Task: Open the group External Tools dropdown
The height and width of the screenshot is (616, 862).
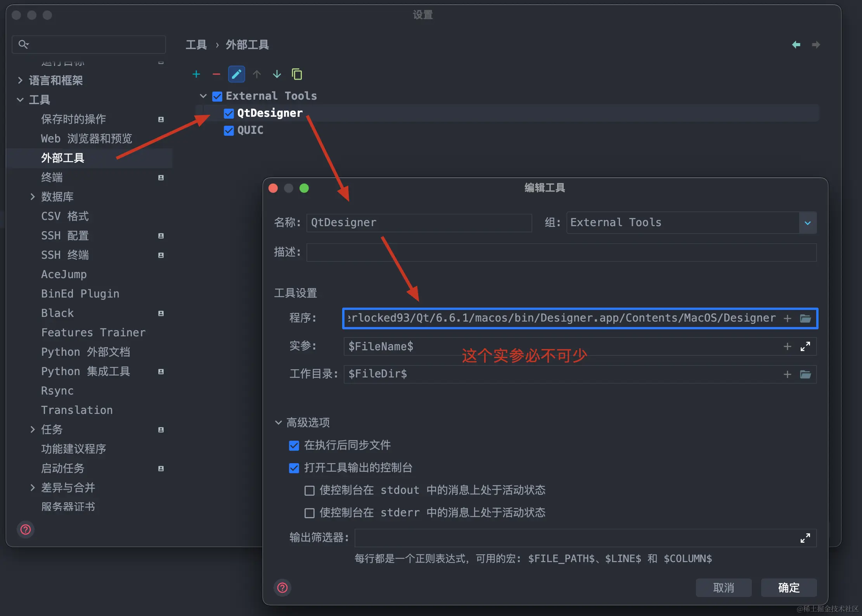Action: click(807, 223)
